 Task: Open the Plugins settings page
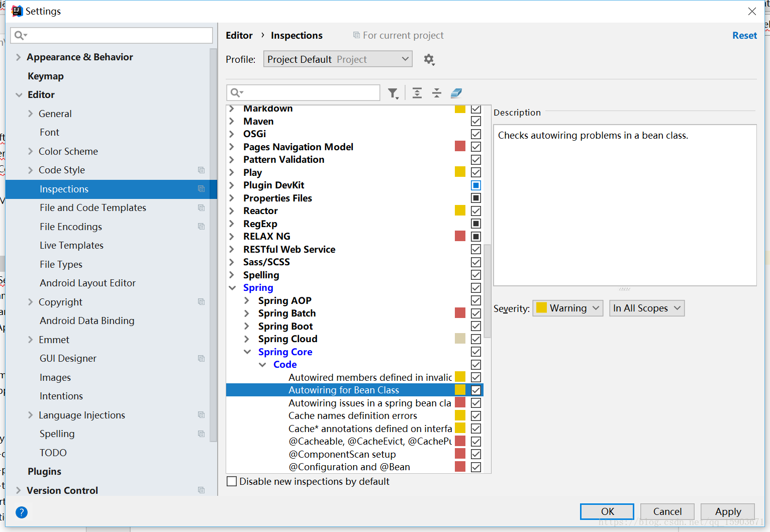pos(44,472)
